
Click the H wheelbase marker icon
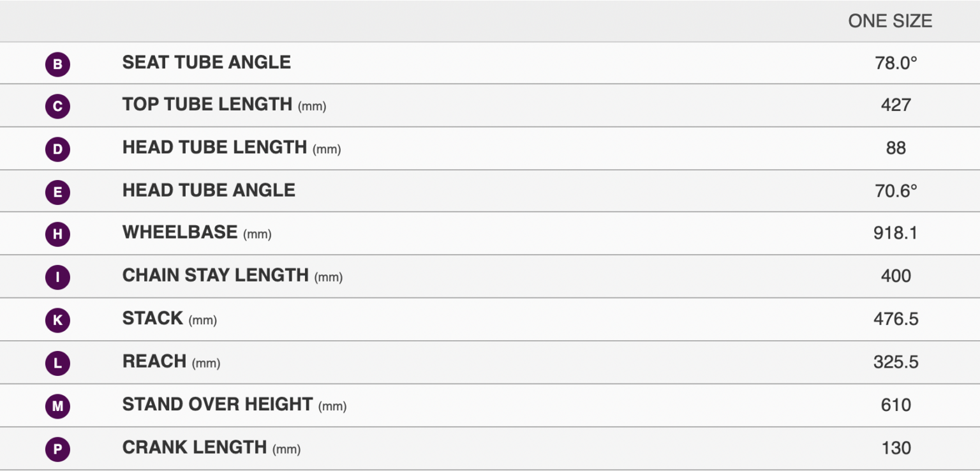pos(57,235)
